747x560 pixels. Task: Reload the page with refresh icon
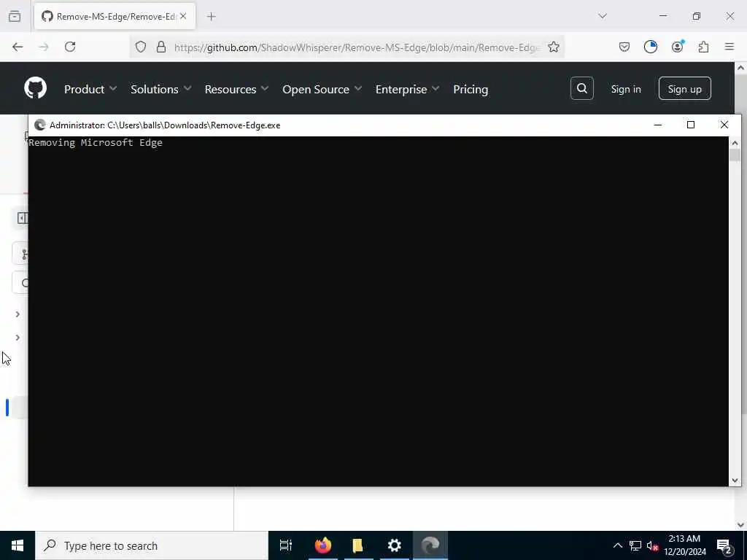[70, 47]
